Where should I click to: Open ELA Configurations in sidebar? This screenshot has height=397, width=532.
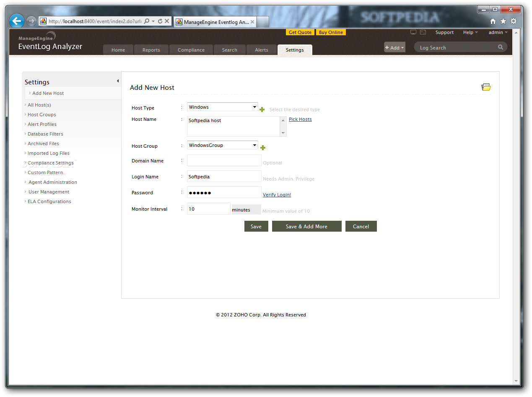click(49, 201)
